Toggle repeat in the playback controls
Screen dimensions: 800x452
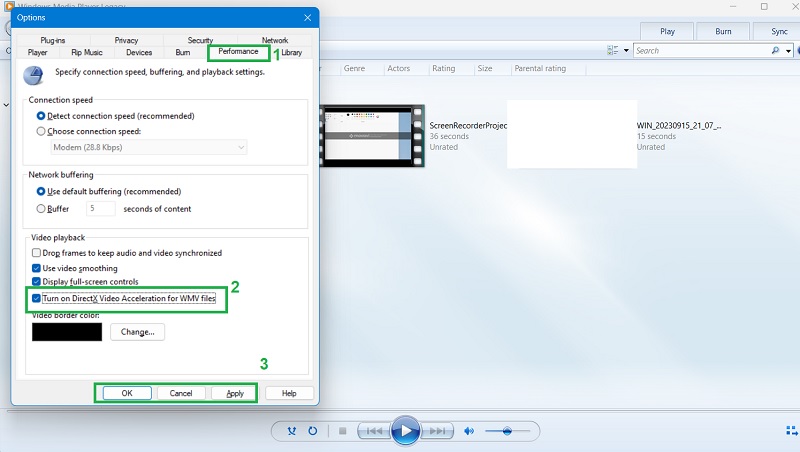coord(312,431)
